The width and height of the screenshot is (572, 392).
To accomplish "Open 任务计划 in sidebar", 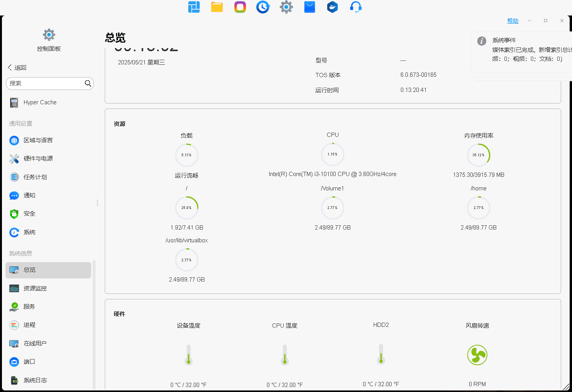I will (x=35, y=177).
